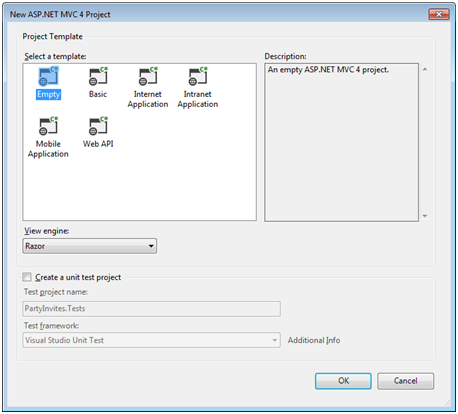Select the Empty template icon
The height and width of the screenshot is (414, 458).
[x=48, y=76]
